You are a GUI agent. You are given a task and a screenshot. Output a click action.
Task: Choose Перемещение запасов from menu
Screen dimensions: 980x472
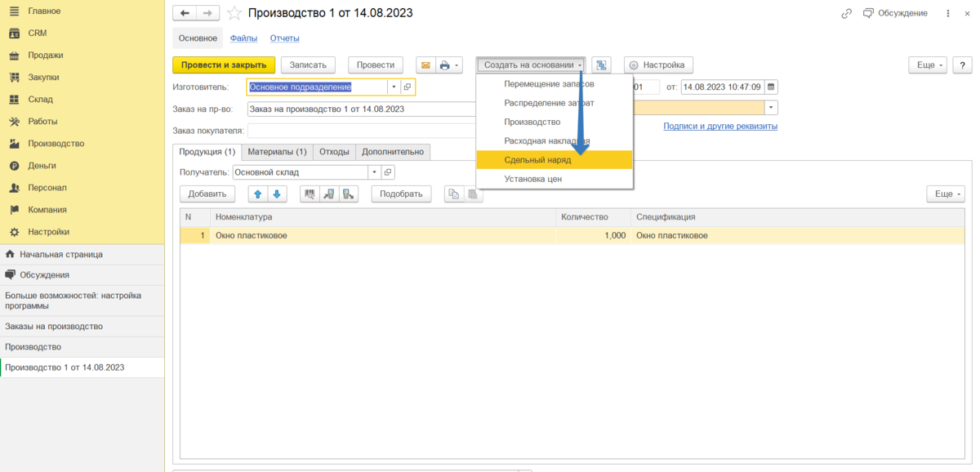point(555,84)
